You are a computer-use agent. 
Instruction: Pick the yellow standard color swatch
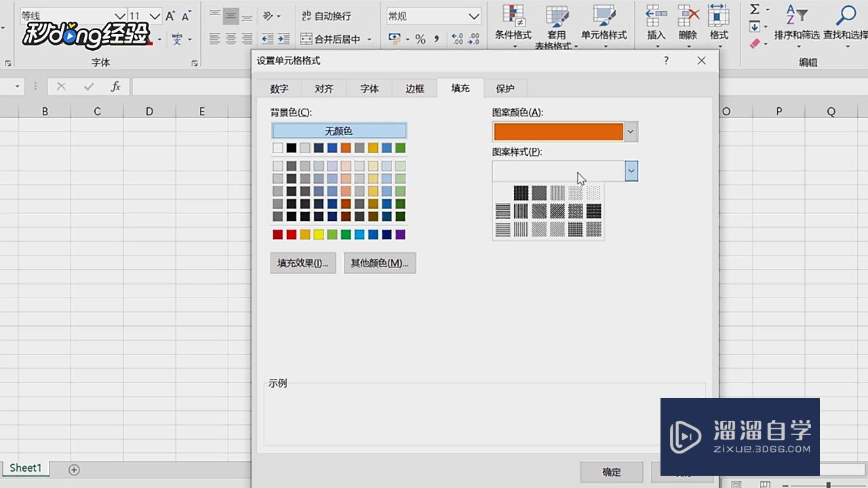[x=319, y=235]
